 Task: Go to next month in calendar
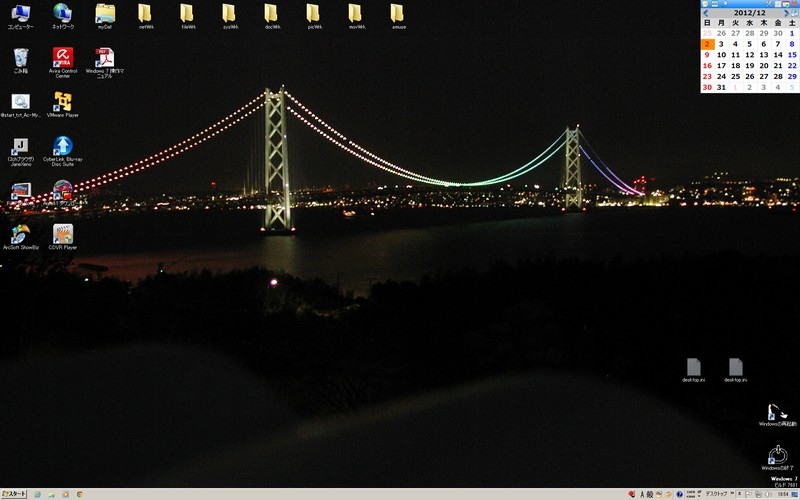tap(786, 11)
